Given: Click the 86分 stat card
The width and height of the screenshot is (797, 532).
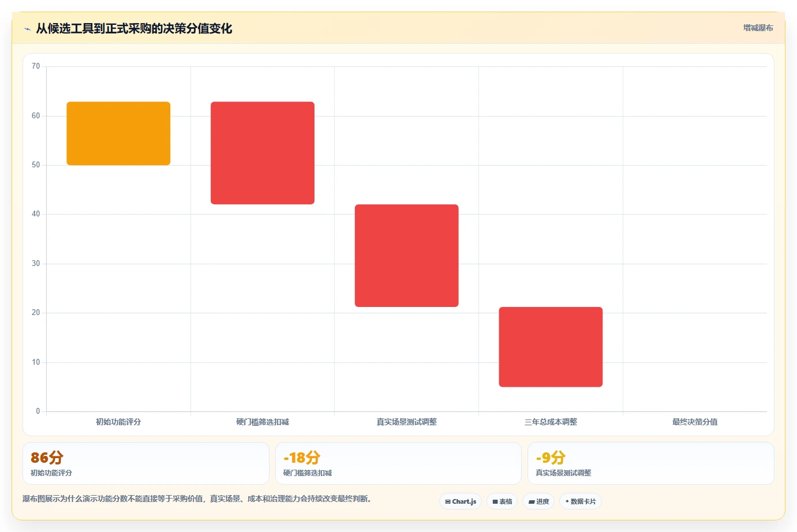Looking at the screenshot, I should pos(146,463).
